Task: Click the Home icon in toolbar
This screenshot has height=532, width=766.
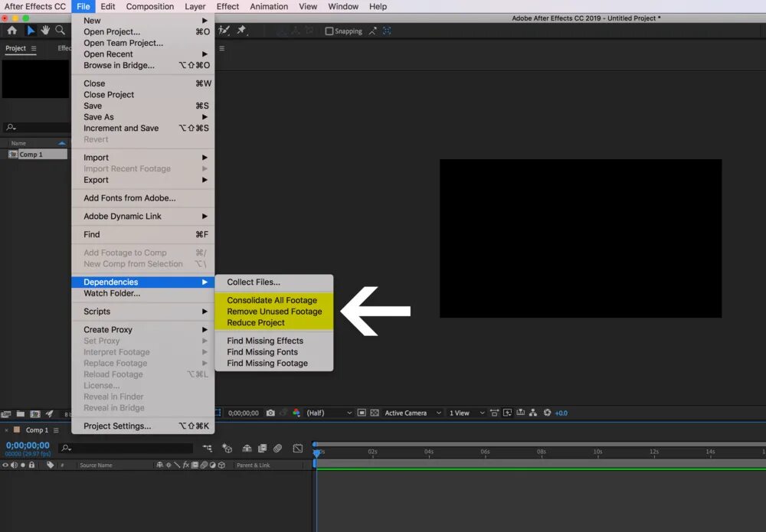Action: click(x=11, y=31)
